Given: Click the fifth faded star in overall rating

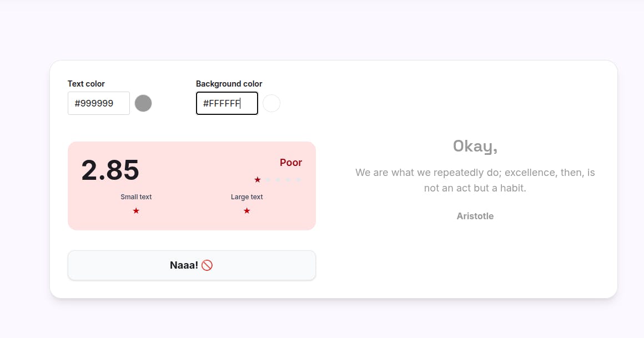Looking at the screenshot, I should pyautogui.click(x=298, y=180).
